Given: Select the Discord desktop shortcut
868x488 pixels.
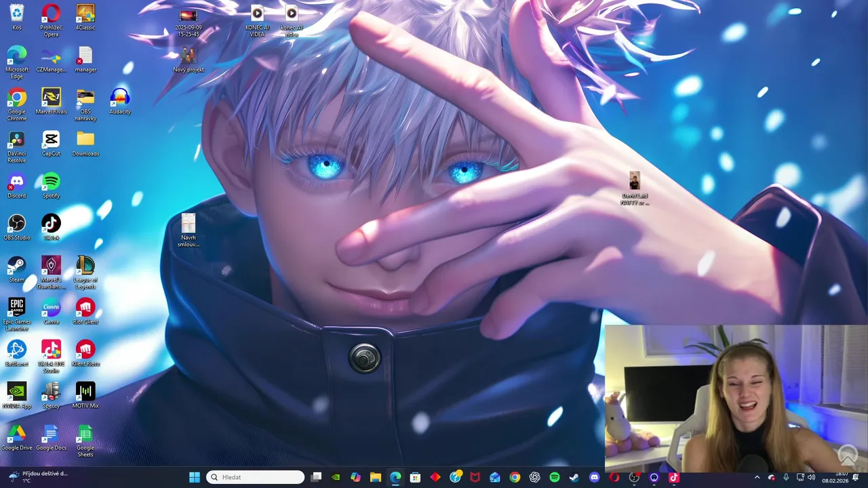Looking at the screenshot, I should (x=17, y=186).
